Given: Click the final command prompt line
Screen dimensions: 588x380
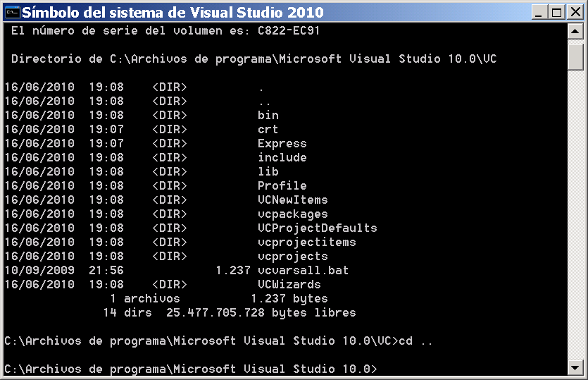Looking at the screenshot, I should coord(191,369).
